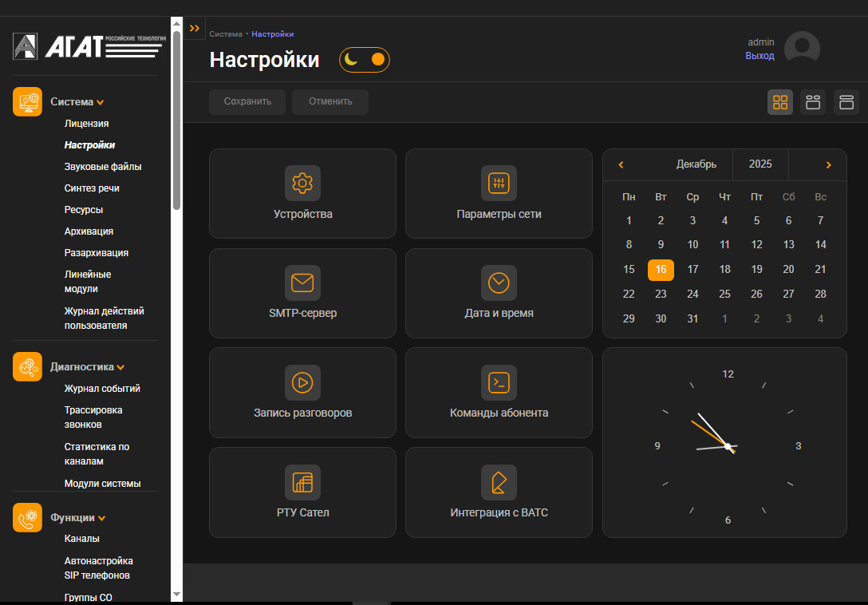Collapse the Диагностика menu chevron
Image resolution: width=868 pixels, height=605 pixels.
120,367
